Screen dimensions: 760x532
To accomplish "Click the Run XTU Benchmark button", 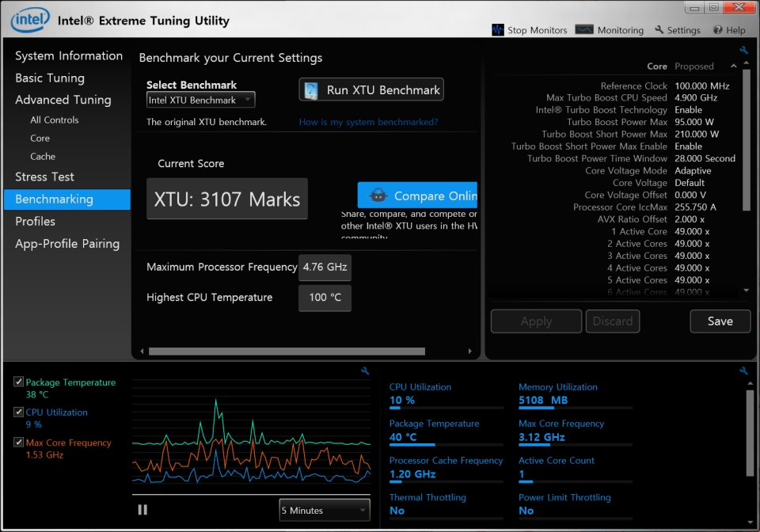I will click(371, 89).
